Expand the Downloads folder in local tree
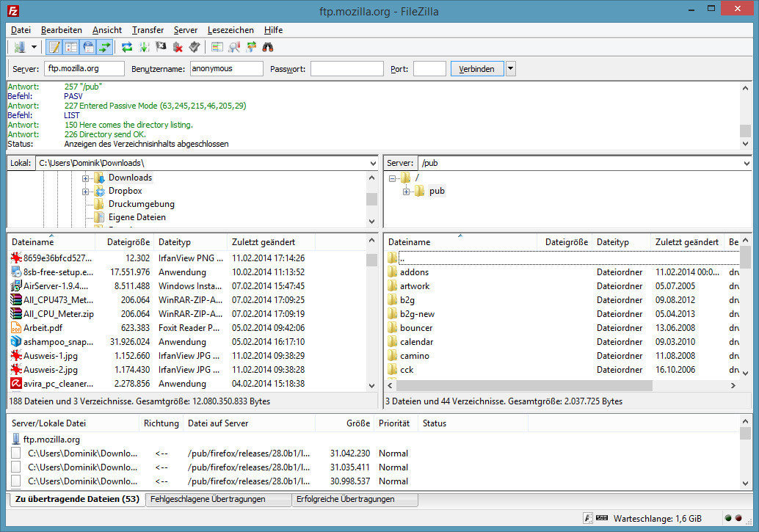The image size is (759, 532). [x=85, y=178]
